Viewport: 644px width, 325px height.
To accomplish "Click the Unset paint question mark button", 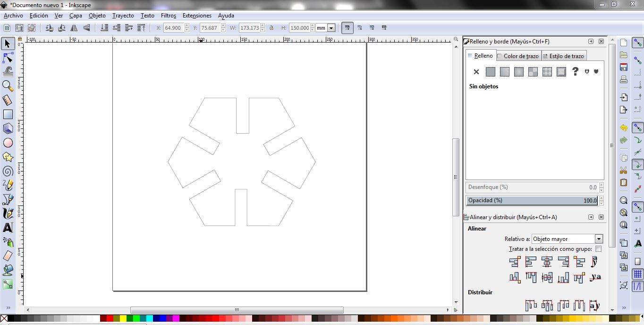I will pos(575,72).
